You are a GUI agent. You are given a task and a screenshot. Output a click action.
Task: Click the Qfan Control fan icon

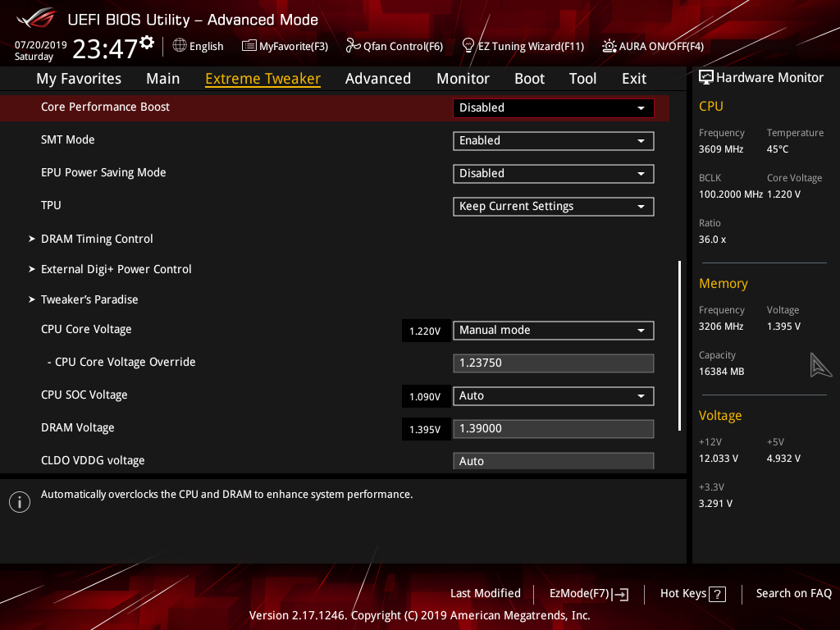pos(353,46)
